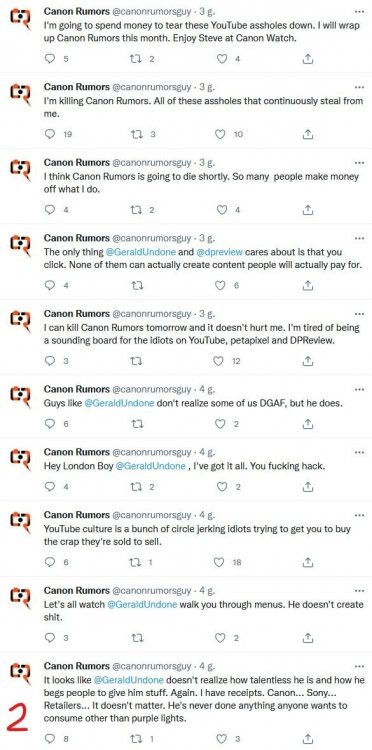Share the 'purple lights' tweet
The width and height of the screenshot is (372, 750).
click(308, 738)
